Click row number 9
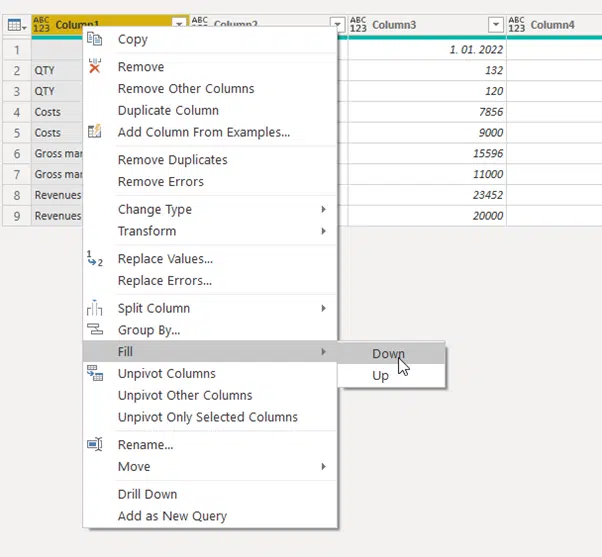The height and width of the screenshot is (557, 602). click(17, 216)
